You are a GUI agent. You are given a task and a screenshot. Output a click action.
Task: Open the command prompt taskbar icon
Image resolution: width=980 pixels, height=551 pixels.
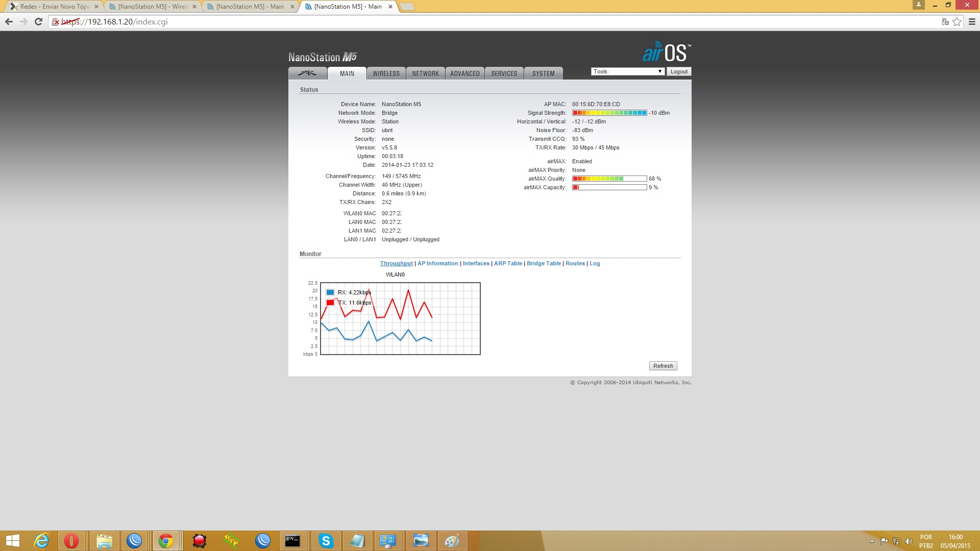point(292,541)
